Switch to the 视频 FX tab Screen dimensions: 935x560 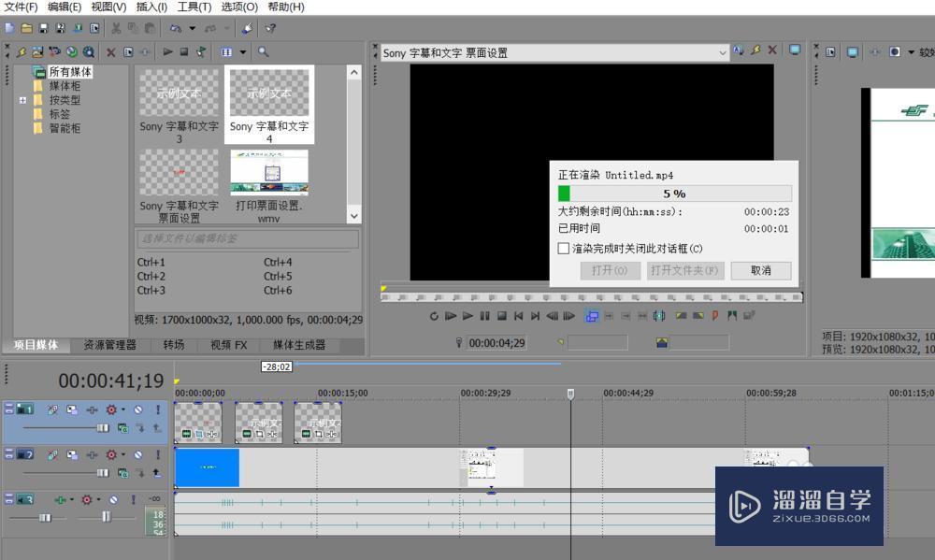coord(228,345)
